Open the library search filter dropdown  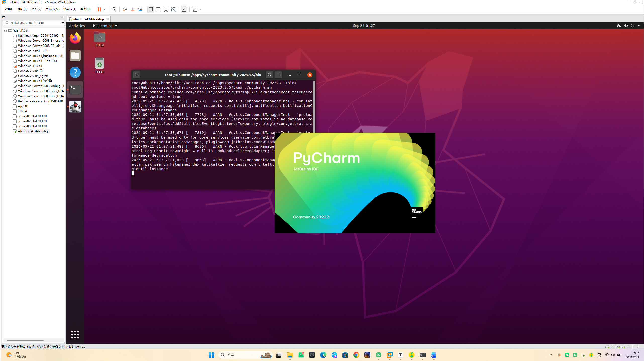coord(63,23)
